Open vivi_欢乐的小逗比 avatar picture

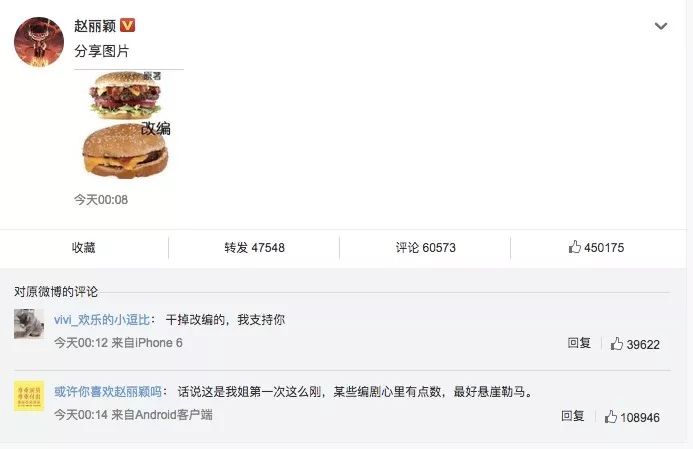pyautogui.click(x=29, y=324)
